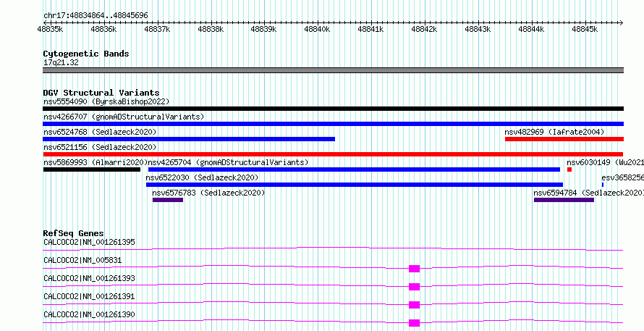
Task: Click the nsv6524768 Sedlazeck2020 blue variant bar
Action: coord(189,139)
